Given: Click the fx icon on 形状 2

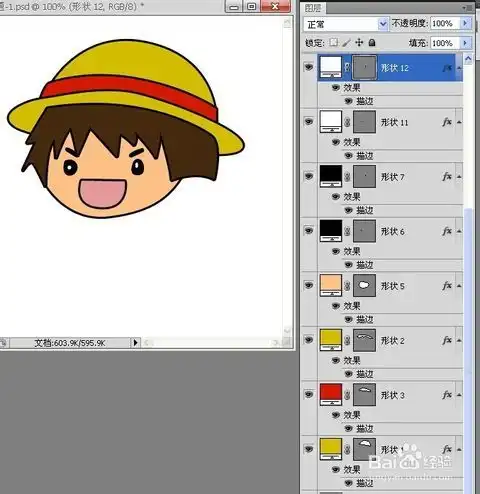Looking at the screenshot, I should coord(447,340).
